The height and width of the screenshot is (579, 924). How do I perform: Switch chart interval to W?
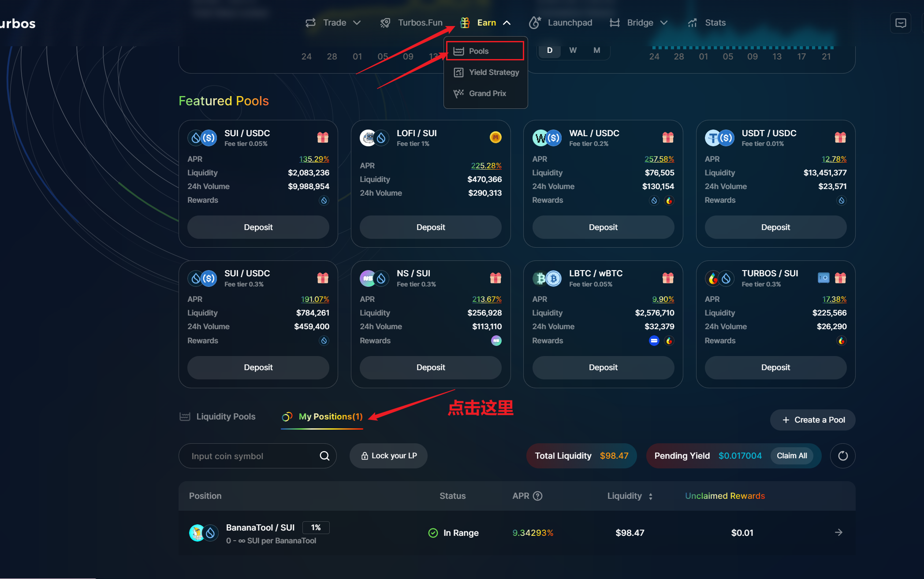click(573, 50)
